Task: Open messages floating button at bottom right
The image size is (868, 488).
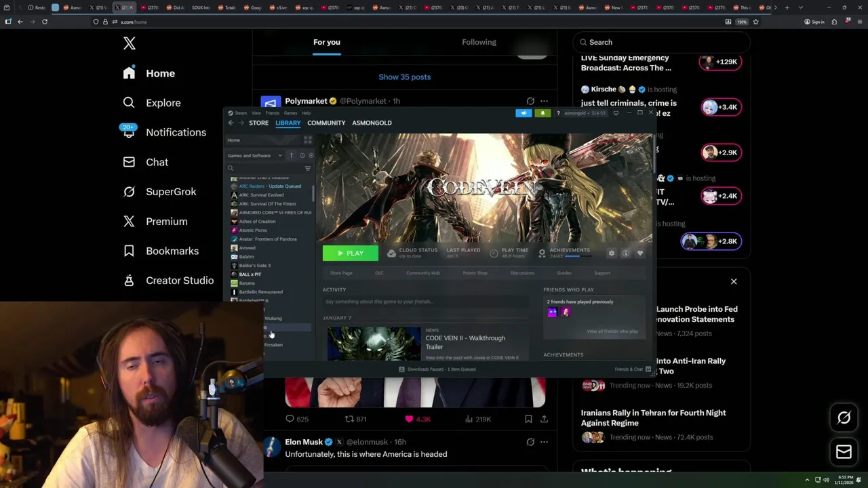Action: [x=844, y=451]
